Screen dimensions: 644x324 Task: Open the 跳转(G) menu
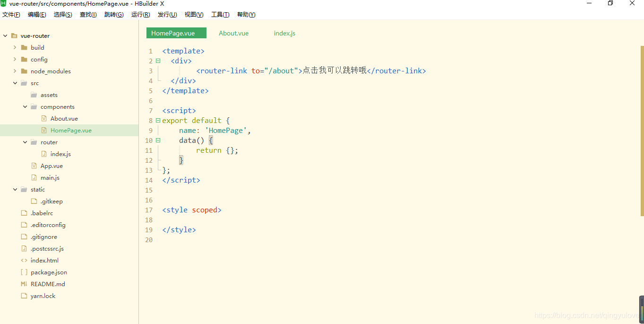(x=114, y=15)
